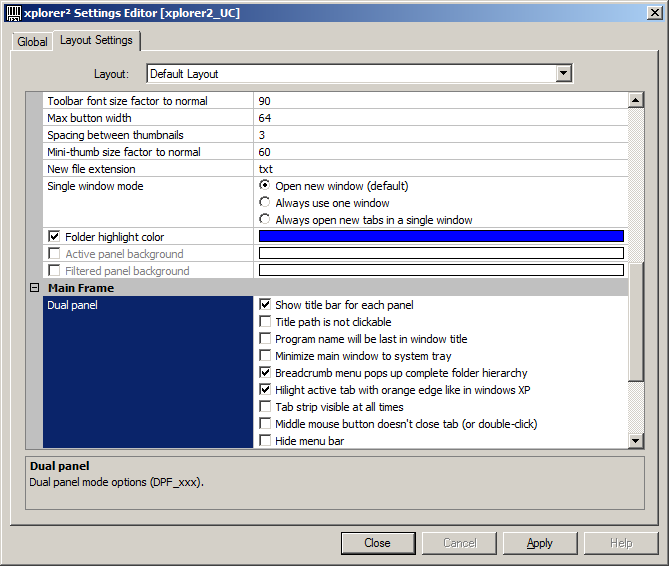Select the New file extension label
Screen dimensions: 669x566
pyautogui.click(x=91, y=169)
